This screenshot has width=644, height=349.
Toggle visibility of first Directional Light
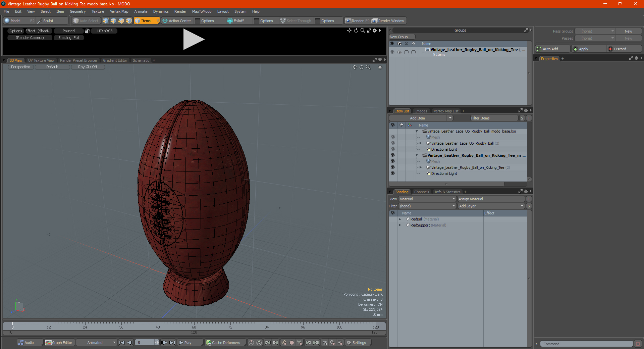tap(393, 149)
